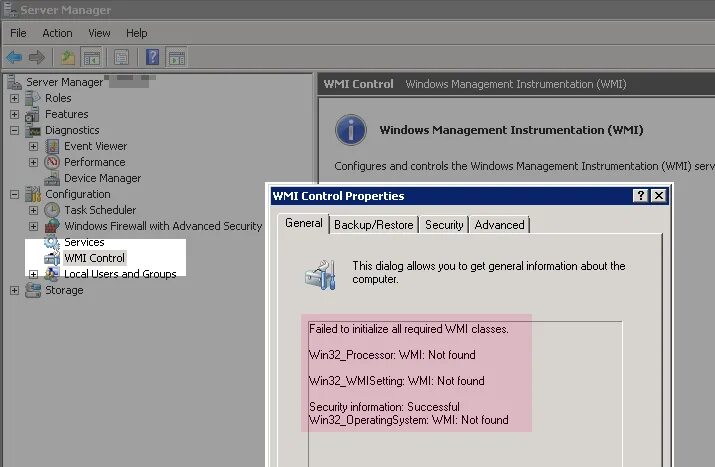Click the Properties toolbar icon

(121, 57)
